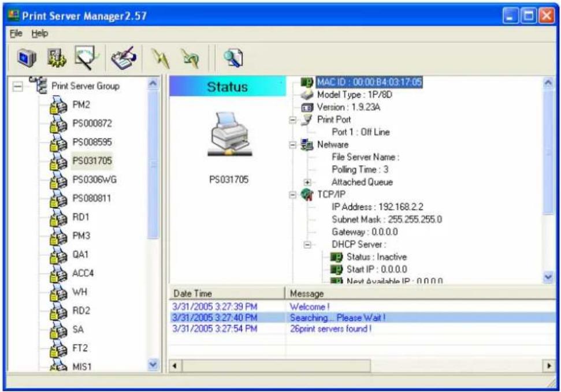Click the details pane scroll down arrow
The image size is (561, 392).
pyautogui.click(x=548, y=277)
